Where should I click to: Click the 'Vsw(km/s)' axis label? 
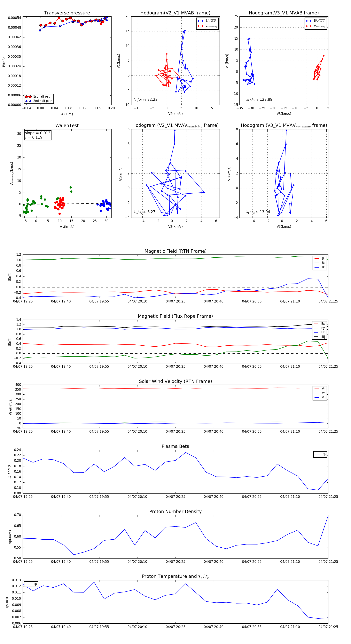point(10,407)
